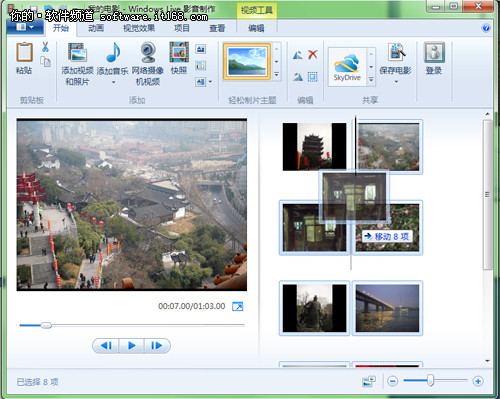Click the Next frame button
Image resolution: width=500 pixels, height=399 pixels.
click(x=157, y=346)
